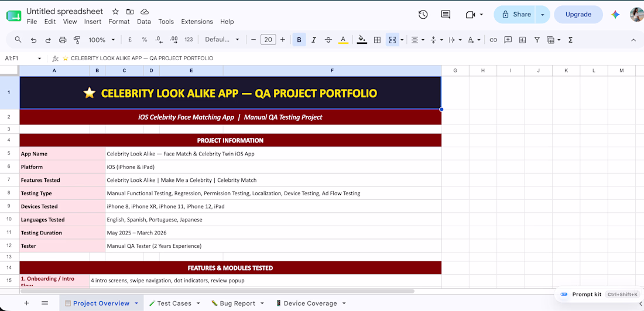Open the vertical align dropdown
Image resolution: width=644 pixels, height=311 pixels.
[x=437, y=40]
